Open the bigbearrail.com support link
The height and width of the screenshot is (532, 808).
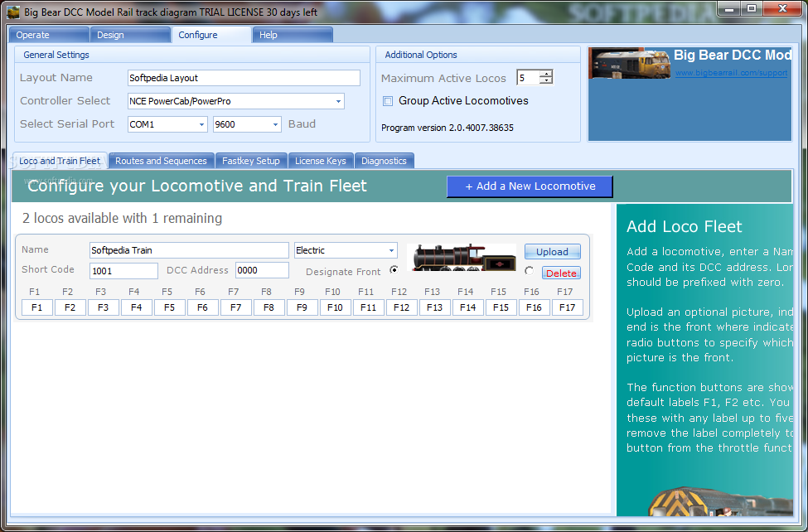pos(731,73)
